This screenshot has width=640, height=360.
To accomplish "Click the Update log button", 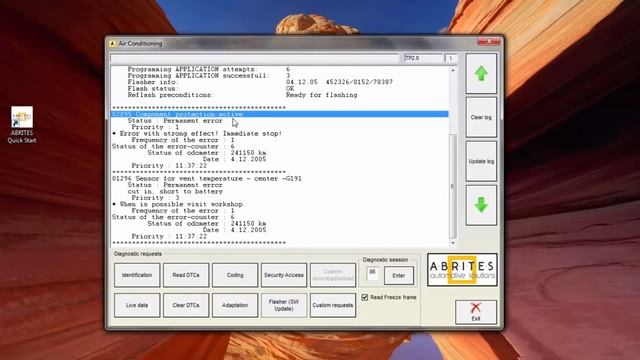I will coord(481,161).
